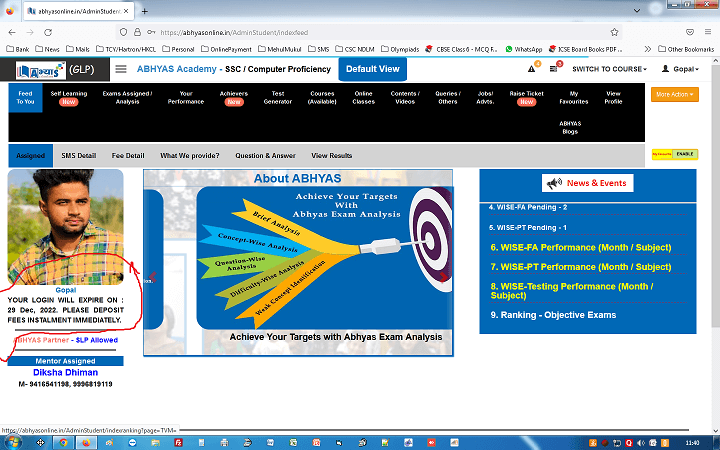Screen dimensions: 720x450
Task: Expand the SWITCH TO COURSE dropdown
Action: (609, 69)
